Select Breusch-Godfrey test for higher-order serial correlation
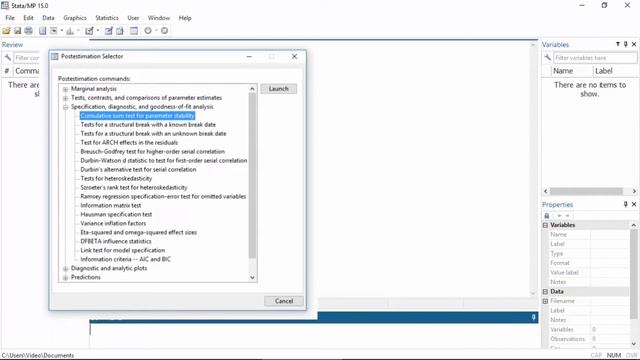The width and height of the screenshot is (640, 360). (x=153, y=152)
